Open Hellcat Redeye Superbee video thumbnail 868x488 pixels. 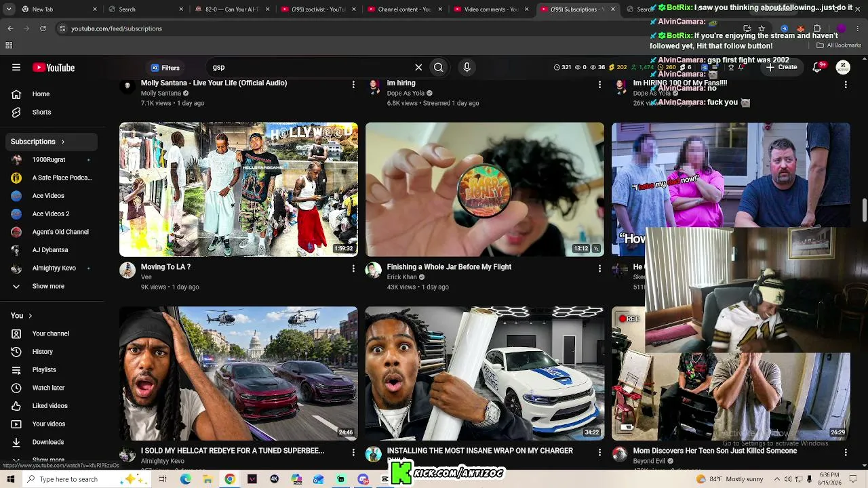[x=239, y=373]
